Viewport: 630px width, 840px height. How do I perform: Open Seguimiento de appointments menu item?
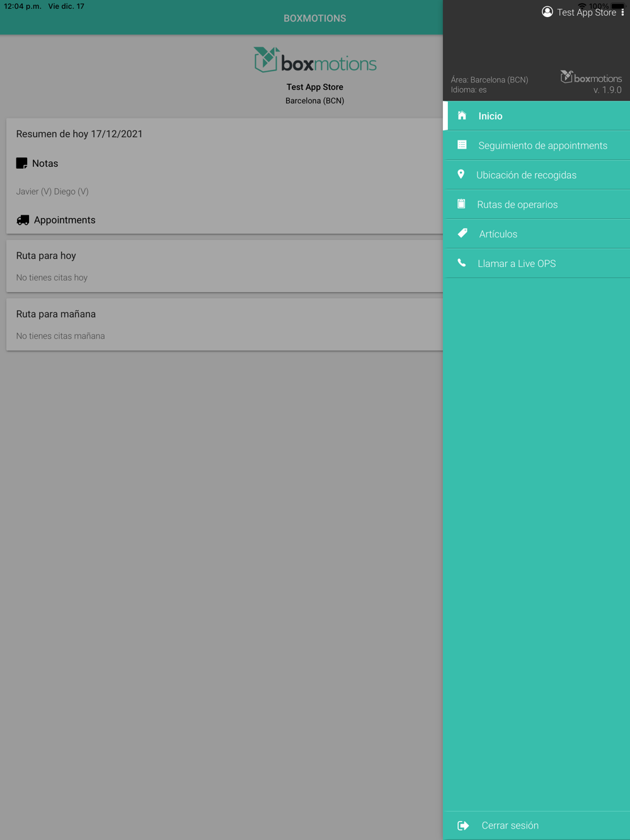tap(537, 145)
